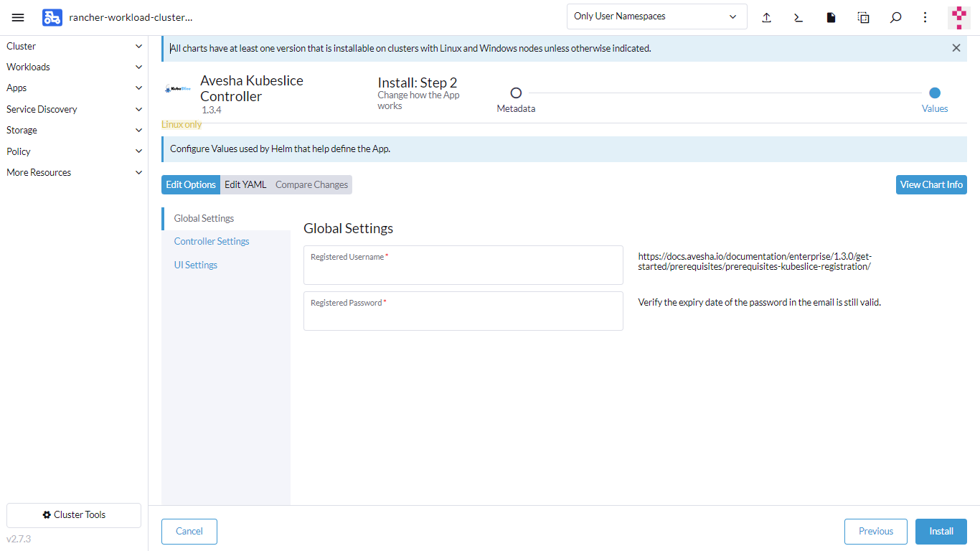Click the Rancher cluster logo icon

(52, 17)
